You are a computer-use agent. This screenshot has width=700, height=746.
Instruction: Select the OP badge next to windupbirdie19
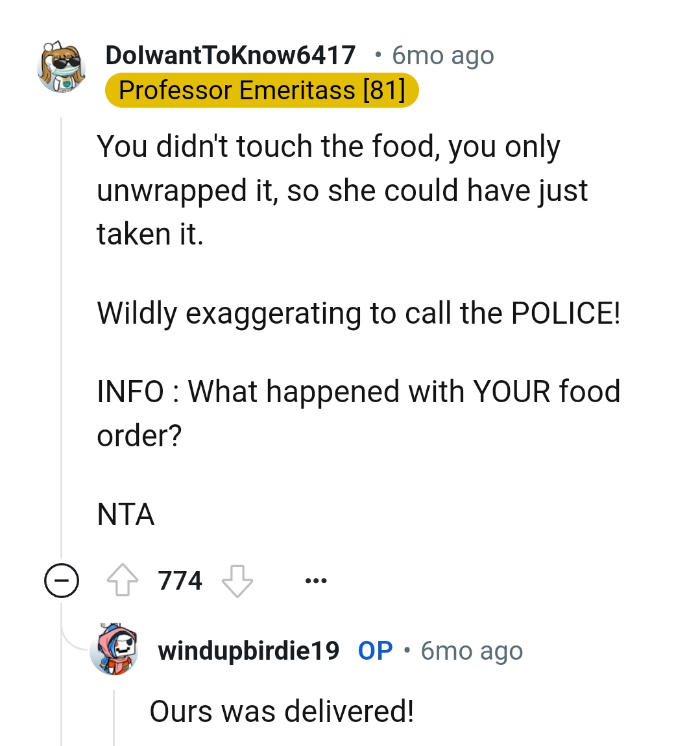click(374, 651)
